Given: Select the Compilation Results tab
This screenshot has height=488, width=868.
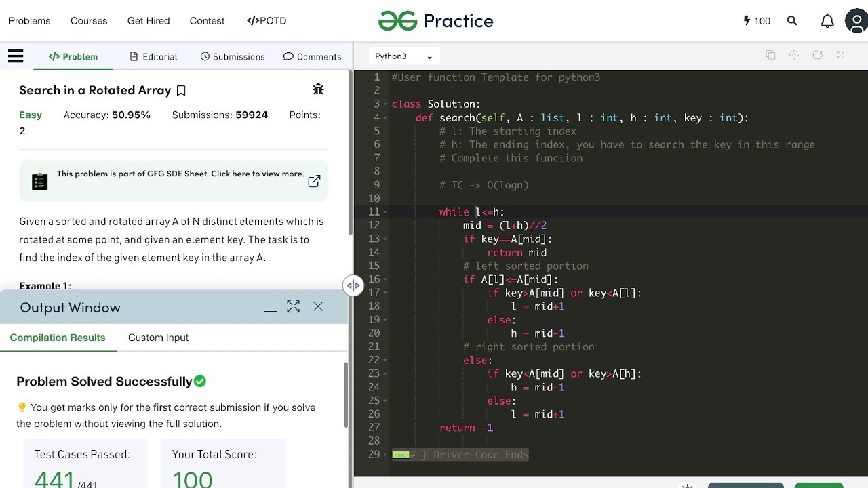Looking at the screenshot, I should point(58,338).
